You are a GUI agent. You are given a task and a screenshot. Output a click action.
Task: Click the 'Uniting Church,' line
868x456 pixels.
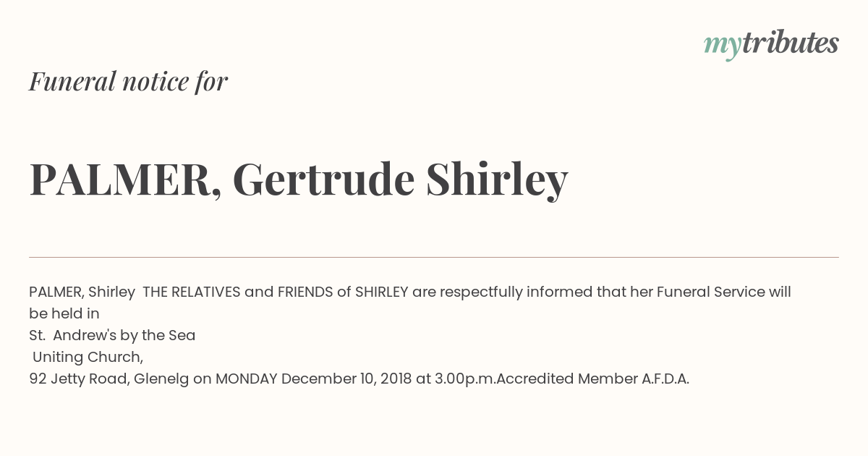[x=88, y=358]
